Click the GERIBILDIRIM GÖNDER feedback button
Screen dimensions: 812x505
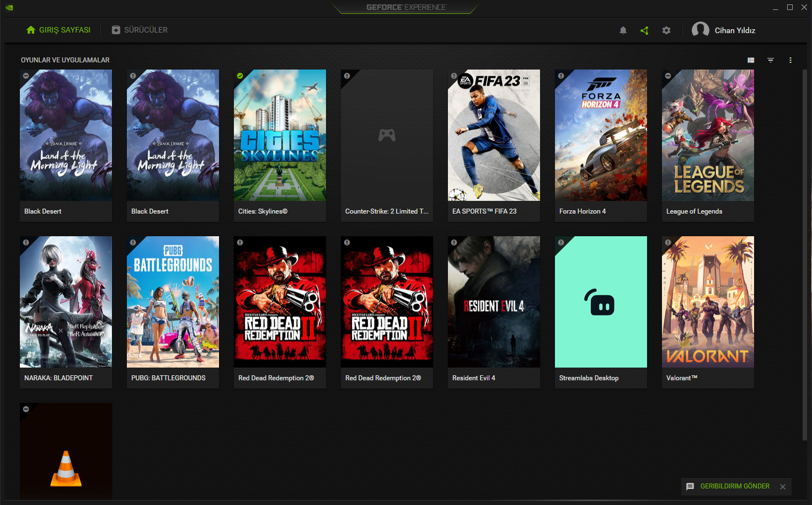[735, 486]
